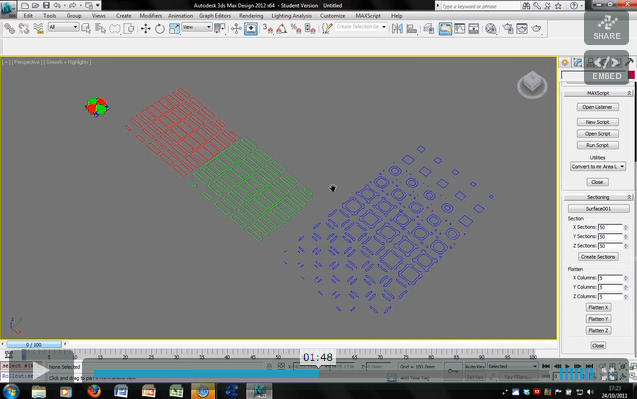Open the Tools menu
This screenshot has height=399, width=637.
(50, 16)
